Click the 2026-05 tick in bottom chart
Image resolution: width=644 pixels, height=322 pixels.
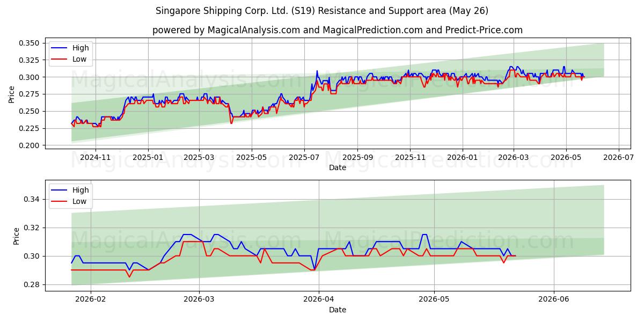point(434,299)
